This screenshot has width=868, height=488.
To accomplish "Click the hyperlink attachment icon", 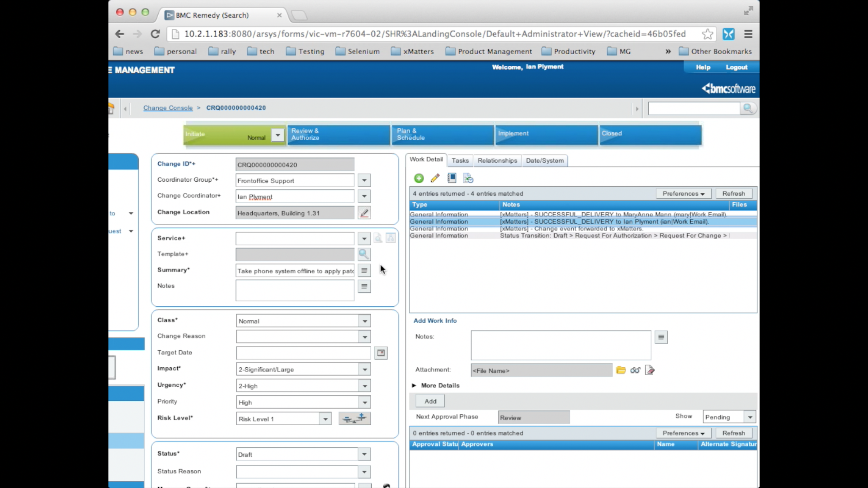I will pyautogui.click(x=635, y=370).
